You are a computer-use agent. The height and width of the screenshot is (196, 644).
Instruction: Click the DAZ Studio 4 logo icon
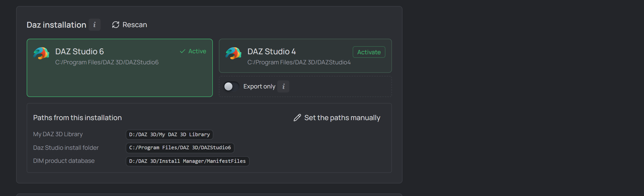[234, 53]
